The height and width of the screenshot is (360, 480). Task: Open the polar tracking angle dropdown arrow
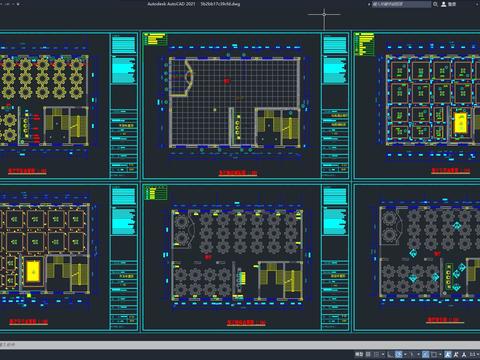pos(405,354)
